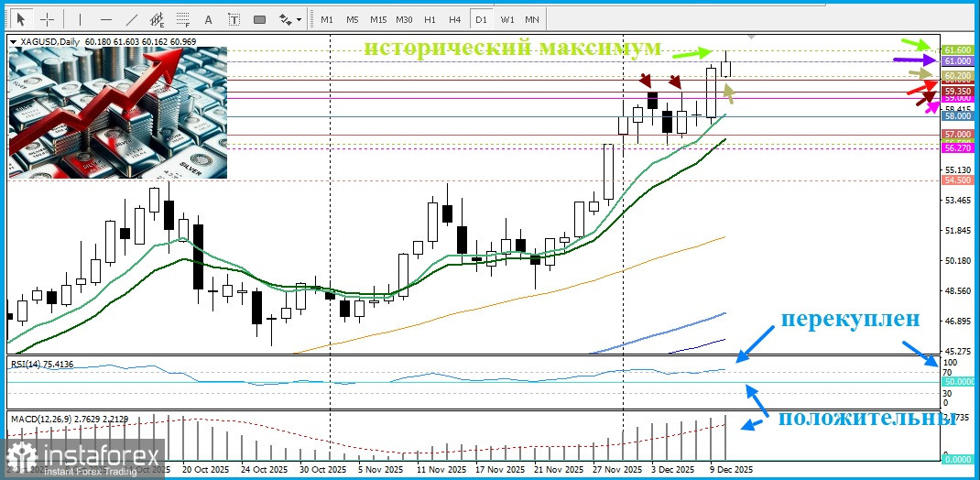Select the rectangle shape tool
The image size is (980, 480).
(260, 19)
